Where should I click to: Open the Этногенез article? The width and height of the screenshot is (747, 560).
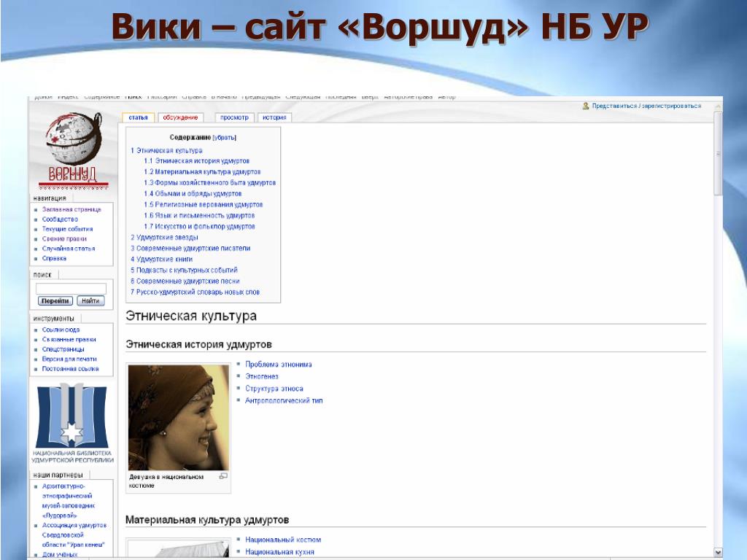262,376
